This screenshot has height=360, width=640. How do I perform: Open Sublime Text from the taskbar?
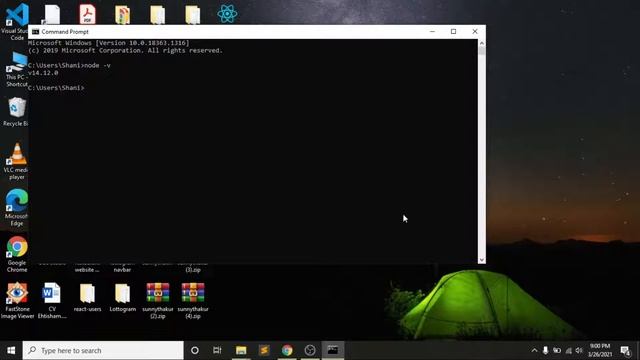pyautogui.click(x=264, y=350)
